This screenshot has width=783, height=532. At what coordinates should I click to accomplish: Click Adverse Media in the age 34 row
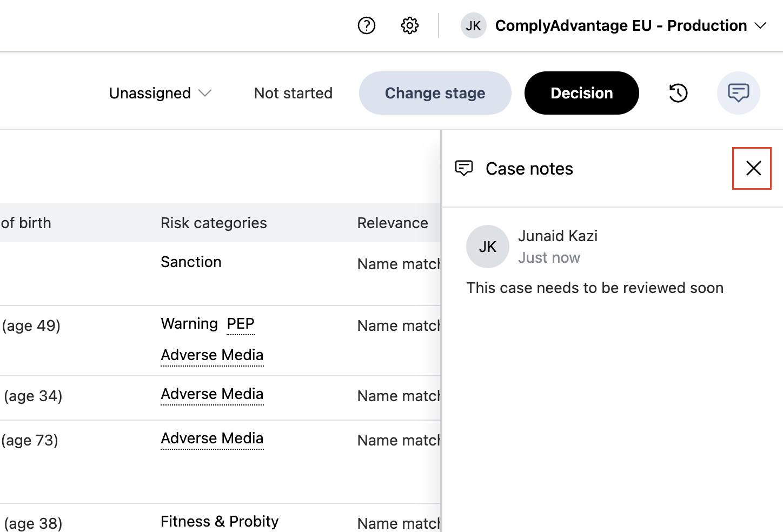click(x=212, y=394)
